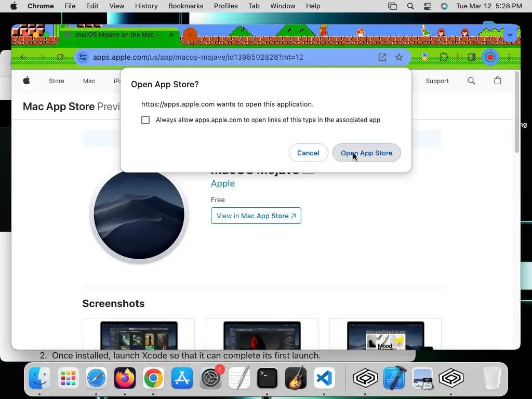
Task: Open Chrome three-dot menu
Action: point(509,57)
